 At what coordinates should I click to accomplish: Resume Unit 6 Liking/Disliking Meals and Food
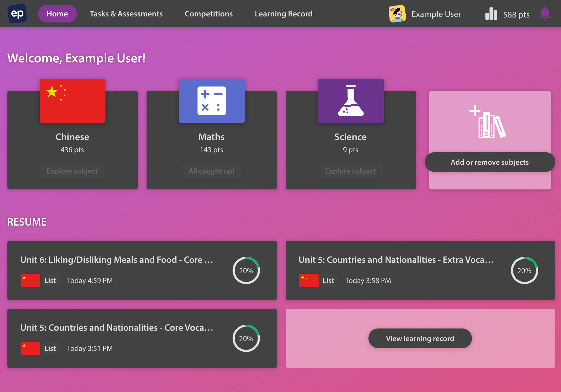(x=142, y=270)
